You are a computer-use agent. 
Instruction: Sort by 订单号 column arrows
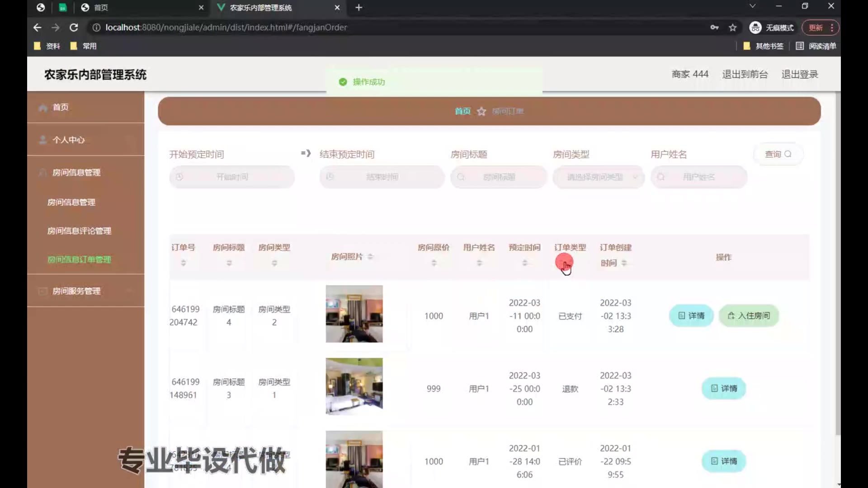[x=183, y=263]
